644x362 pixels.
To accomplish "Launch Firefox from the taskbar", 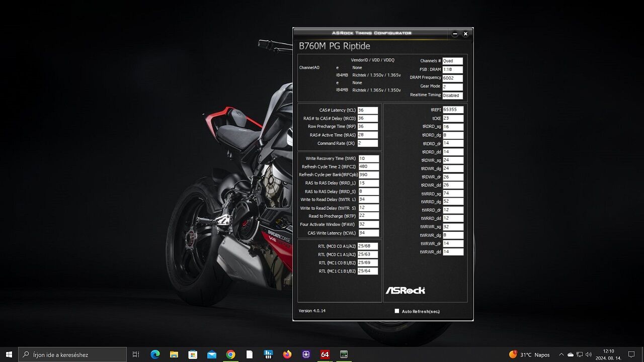I will point(287,354).
